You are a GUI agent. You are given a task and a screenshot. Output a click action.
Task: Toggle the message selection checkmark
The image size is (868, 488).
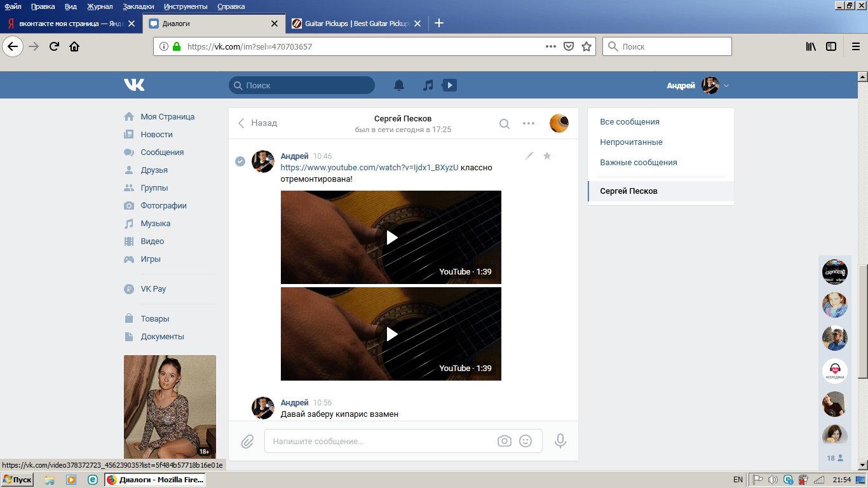click(x=240, y=161)
